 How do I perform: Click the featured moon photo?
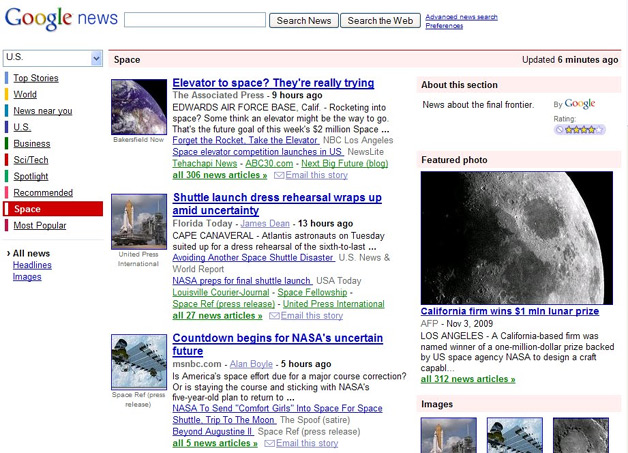coord(516,237)
